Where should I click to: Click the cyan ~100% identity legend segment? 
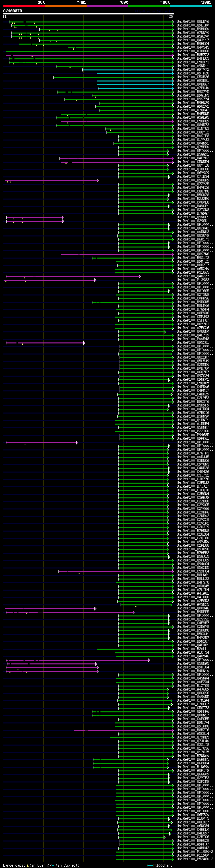coord(191,6)
